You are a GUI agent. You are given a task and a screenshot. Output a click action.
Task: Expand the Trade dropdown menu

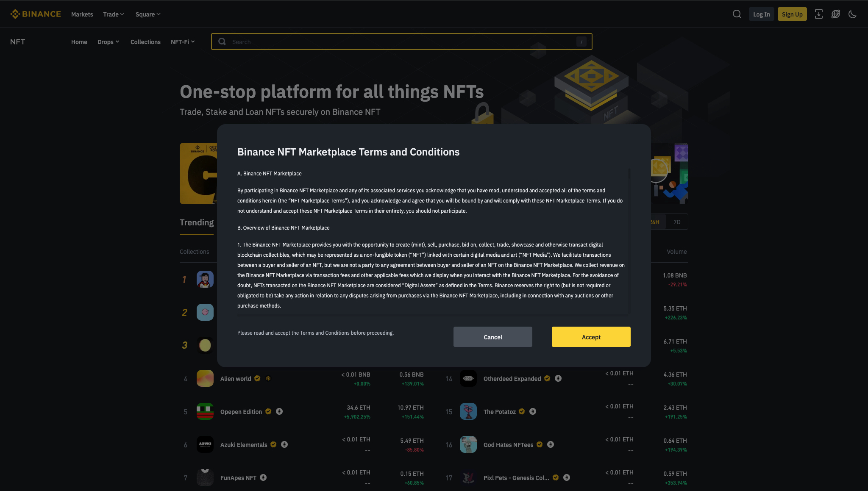coord(113,14)
